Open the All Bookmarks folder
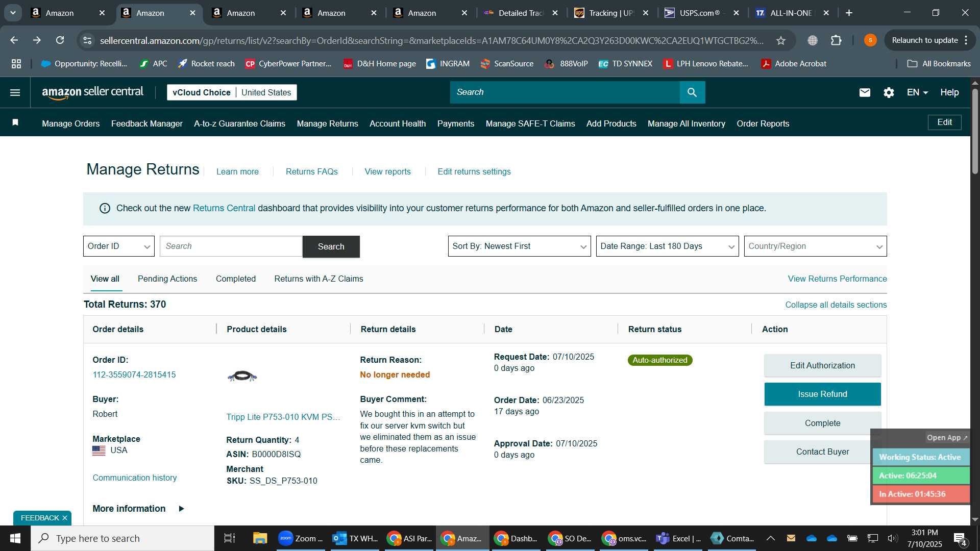Image resolution: width=980 pixels, height=551 pixels. pyautogui.click(x=939, y=64)
